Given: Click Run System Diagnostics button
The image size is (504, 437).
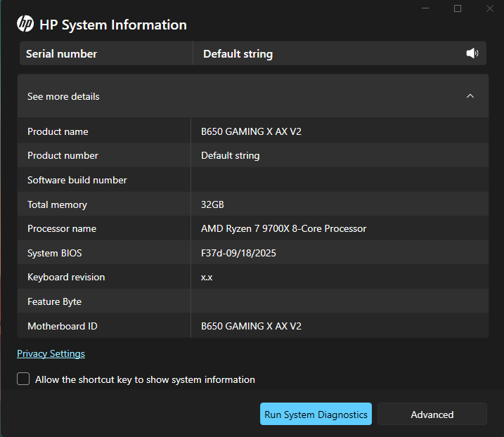Looking at the screenshot, I should pyautogui.click(x=316, y=415).
